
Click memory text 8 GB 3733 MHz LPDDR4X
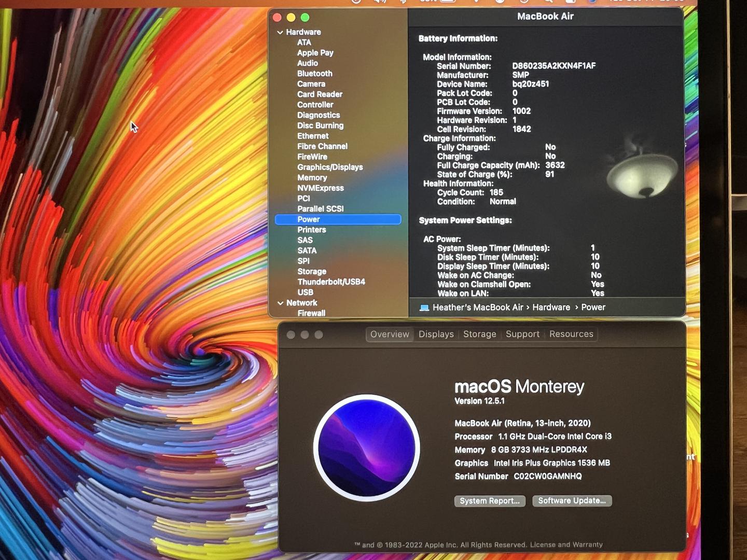[x=539, y=450]
